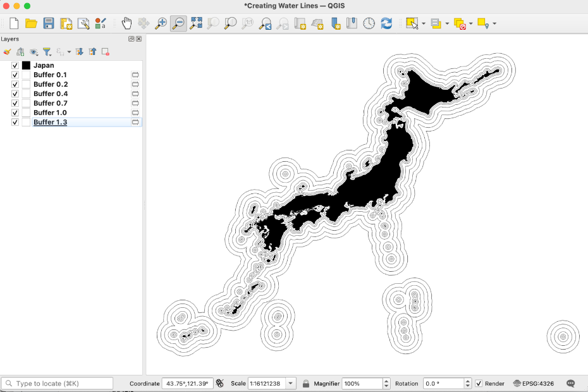
Task: Click the Zoom Full extent icon
Action: (x=196, y=23)
